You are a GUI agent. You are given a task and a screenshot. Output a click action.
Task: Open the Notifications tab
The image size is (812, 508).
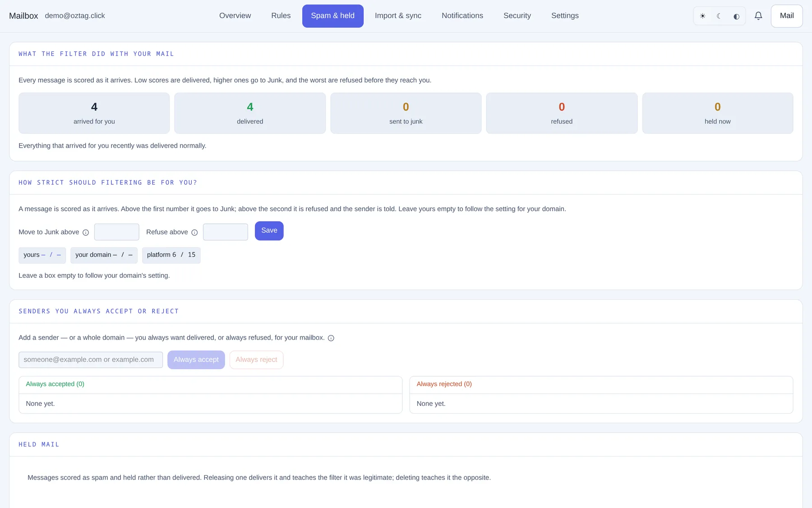pyautogui.click(x=462, y=16)
